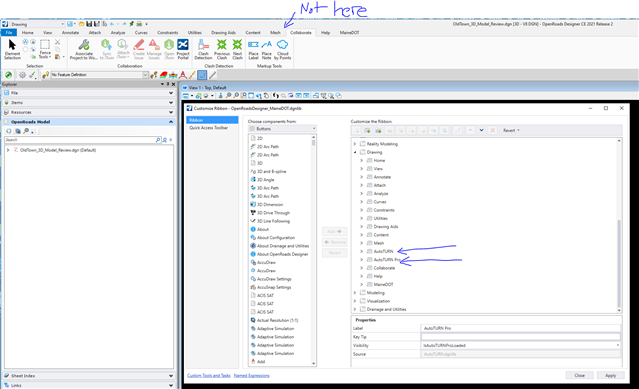Collapse the Drawing workflow node
639x389 pixels.
(x=355, y=152)
